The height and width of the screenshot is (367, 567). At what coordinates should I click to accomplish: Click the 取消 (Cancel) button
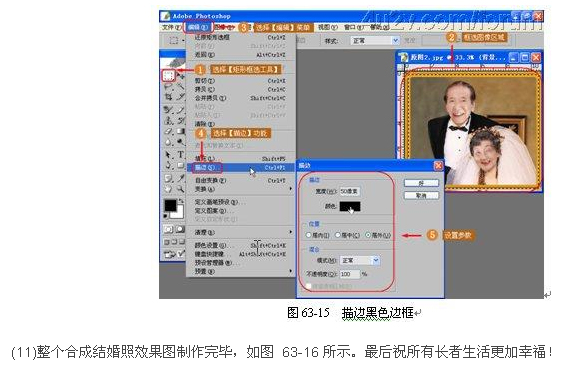421,196
